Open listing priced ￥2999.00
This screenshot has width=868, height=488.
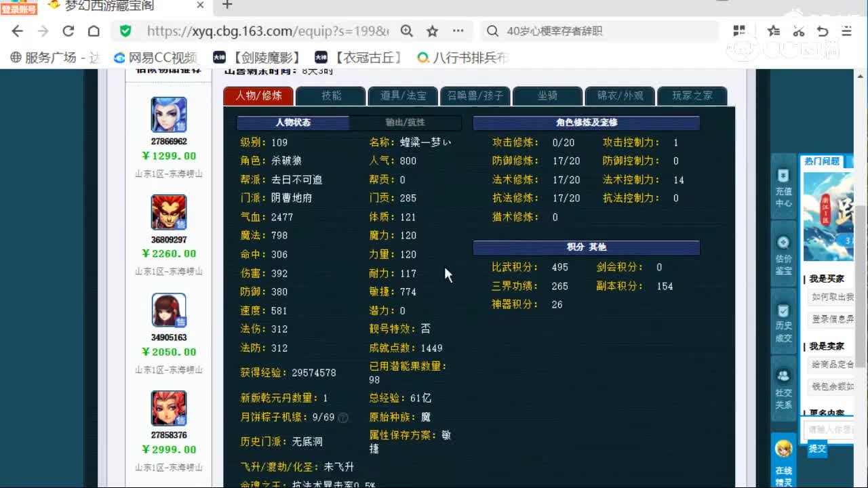(169, 449)
